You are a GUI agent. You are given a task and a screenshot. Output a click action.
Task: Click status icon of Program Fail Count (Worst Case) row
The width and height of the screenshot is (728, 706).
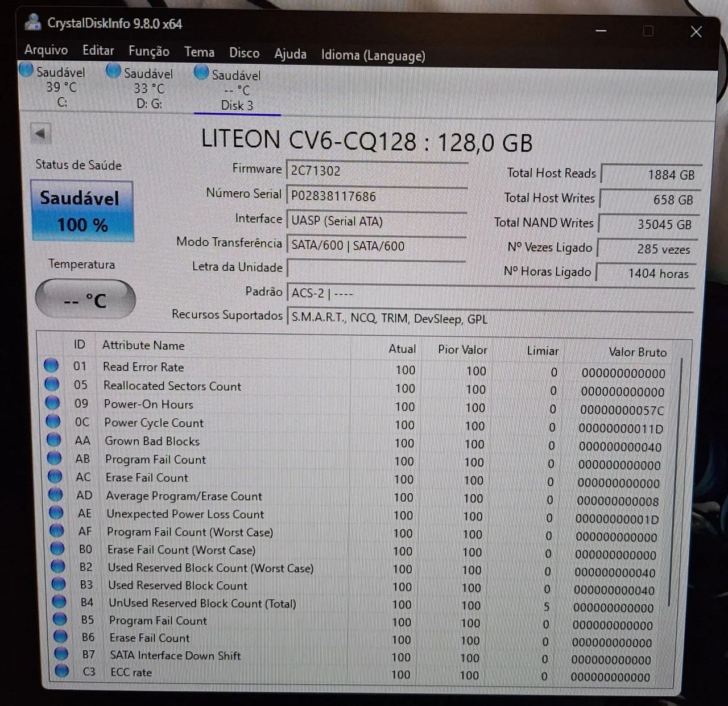coord(56,531)
